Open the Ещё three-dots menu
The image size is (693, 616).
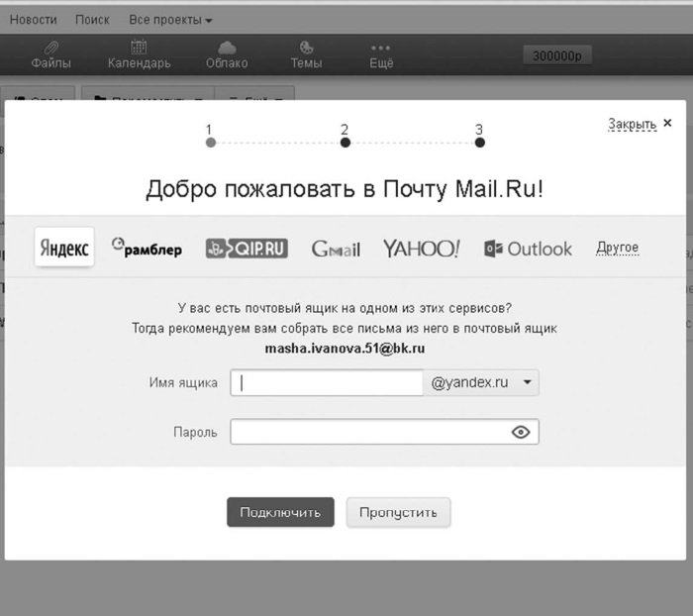pyautogui.click(x=381, y=55)
